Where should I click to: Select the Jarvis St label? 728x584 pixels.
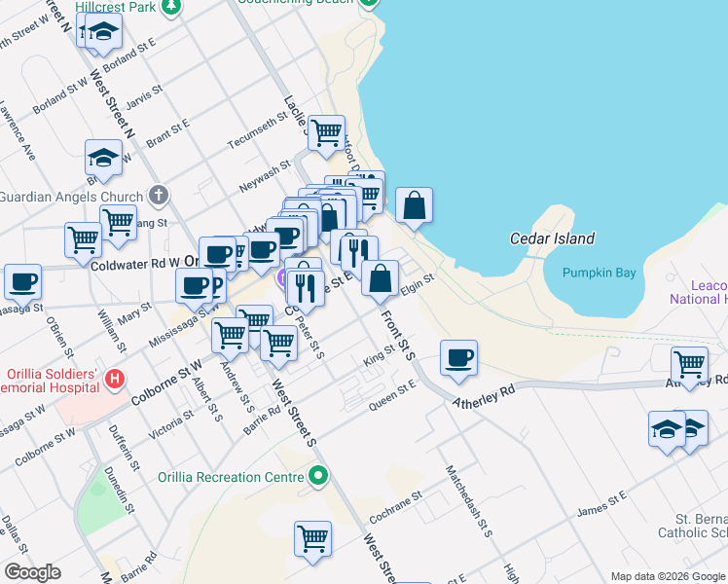[x=144, y=96]
